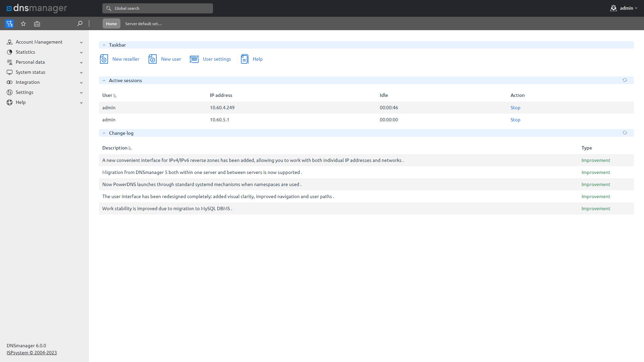Collapse the Active sessions section

[104, 80]
